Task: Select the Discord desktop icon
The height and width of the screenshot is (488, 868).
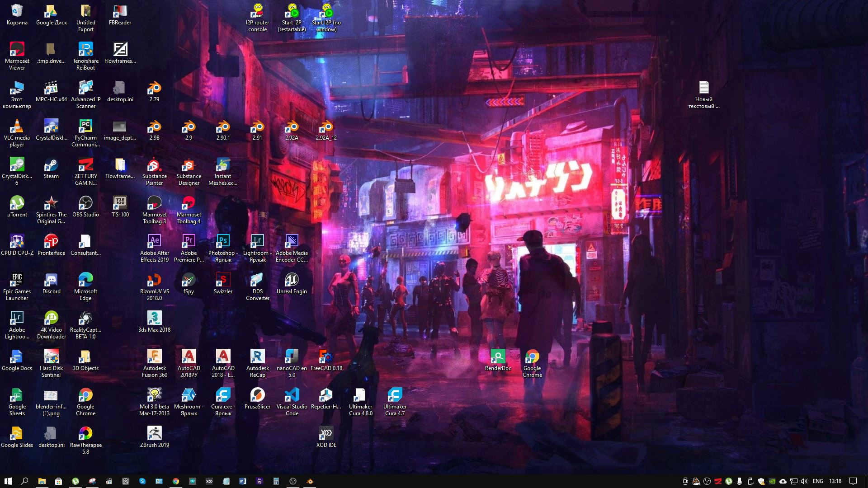Action: [x=51, y=283]
